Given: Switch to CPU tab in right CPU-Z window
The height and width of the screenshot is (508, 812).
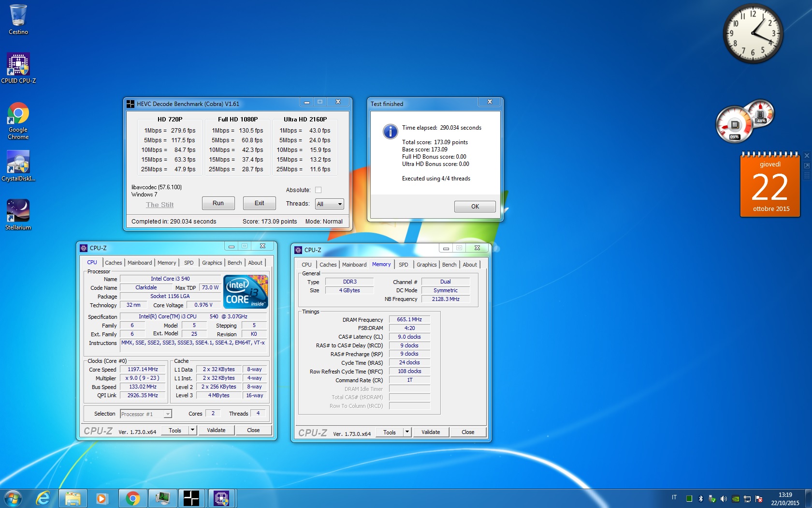Looking at the screenshot, I should pyautogui.click(x=306, y=265).
